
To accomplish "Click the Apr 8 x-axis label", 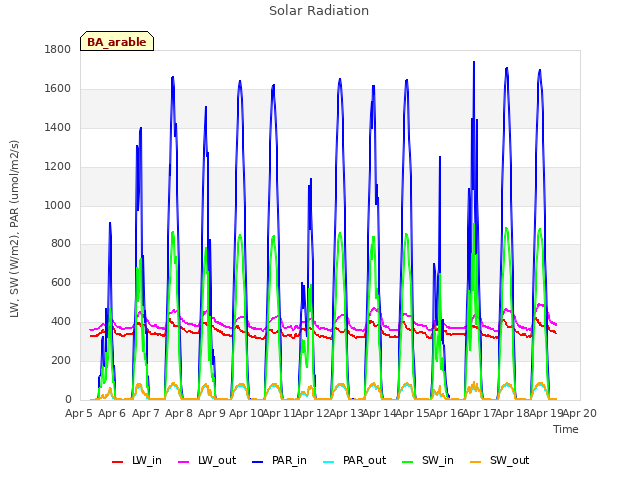I will coord(179,413).
